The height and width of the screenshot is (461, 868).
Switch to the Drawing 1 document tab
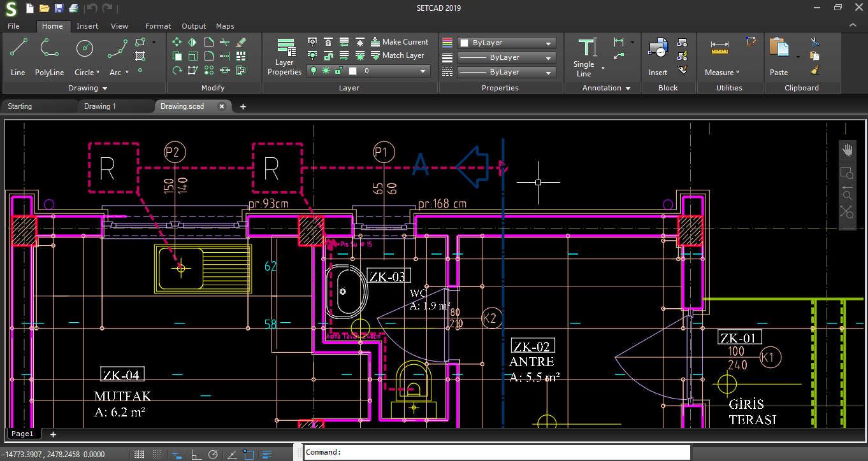point(100,106)
